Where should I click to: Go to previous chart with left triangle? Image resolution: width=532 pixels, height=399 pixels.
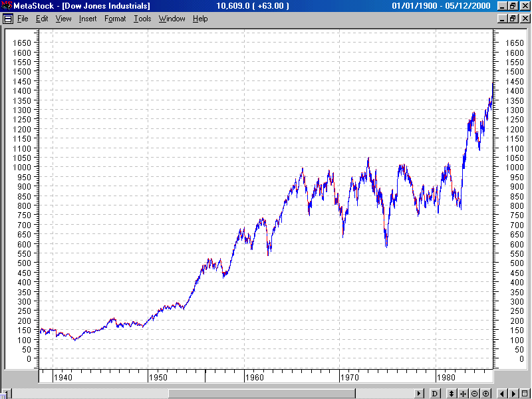pos(502,394)
